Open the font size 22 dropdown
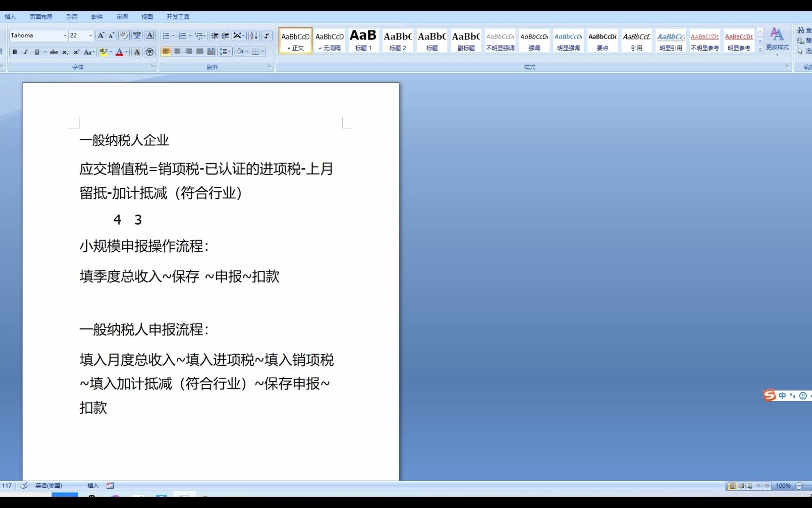The image size is (812, 508). coord(91,35)
